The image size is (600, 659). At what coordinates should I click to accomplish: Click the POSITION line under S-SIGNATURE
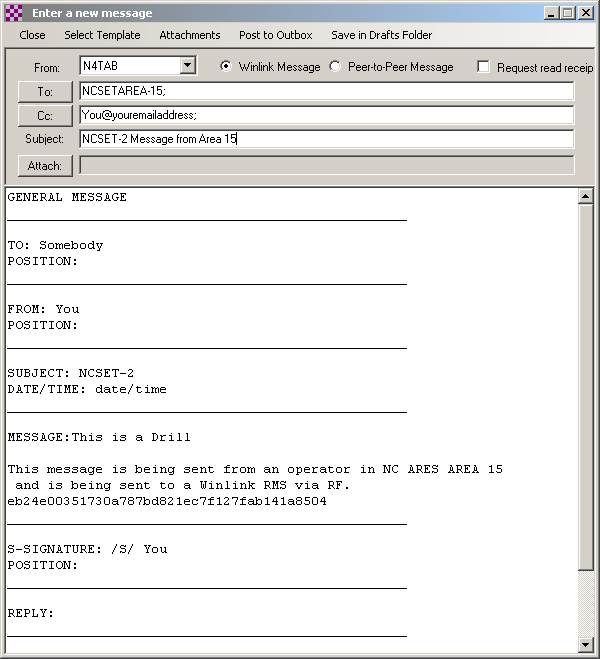click(x=43, y=565)
